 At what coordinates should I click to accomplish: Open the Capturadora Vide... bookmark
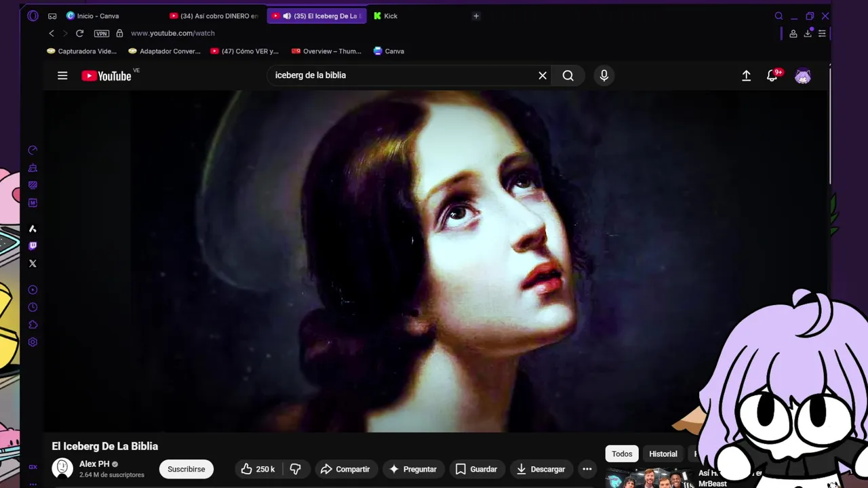[x=82, y=51]
